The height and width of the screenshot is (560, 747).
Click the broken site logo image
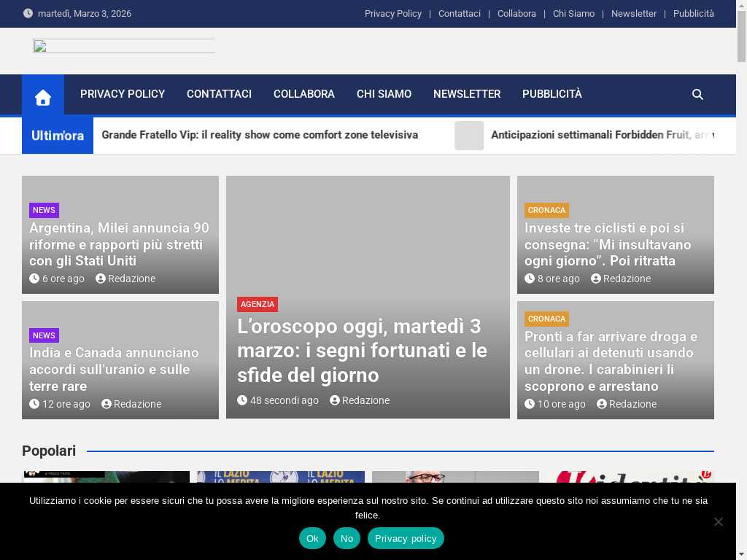tap(123, 47)
